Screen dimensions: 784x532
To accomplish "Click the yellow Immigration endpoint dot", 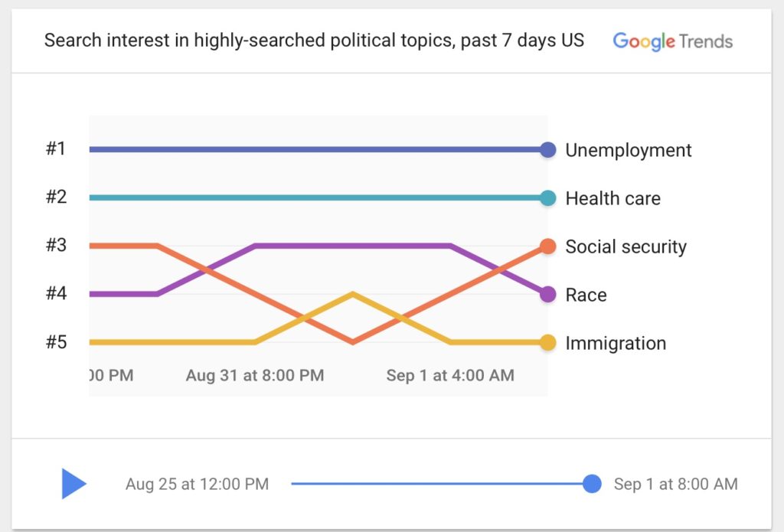I will (x=547, y=343).
